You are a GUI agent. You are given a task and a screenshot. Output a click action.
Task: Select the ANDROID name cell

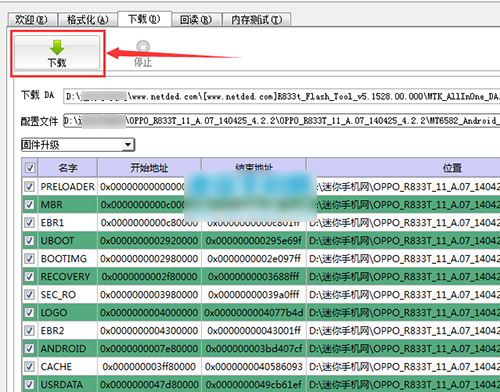point(68,349)
